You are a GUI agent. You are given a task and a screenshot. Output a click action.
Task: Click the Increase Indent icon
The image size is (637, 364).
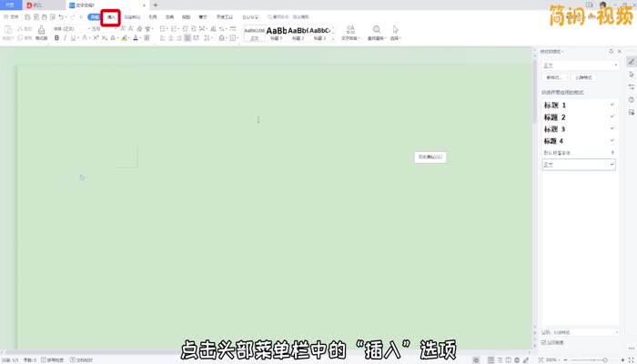click(193, 29)
